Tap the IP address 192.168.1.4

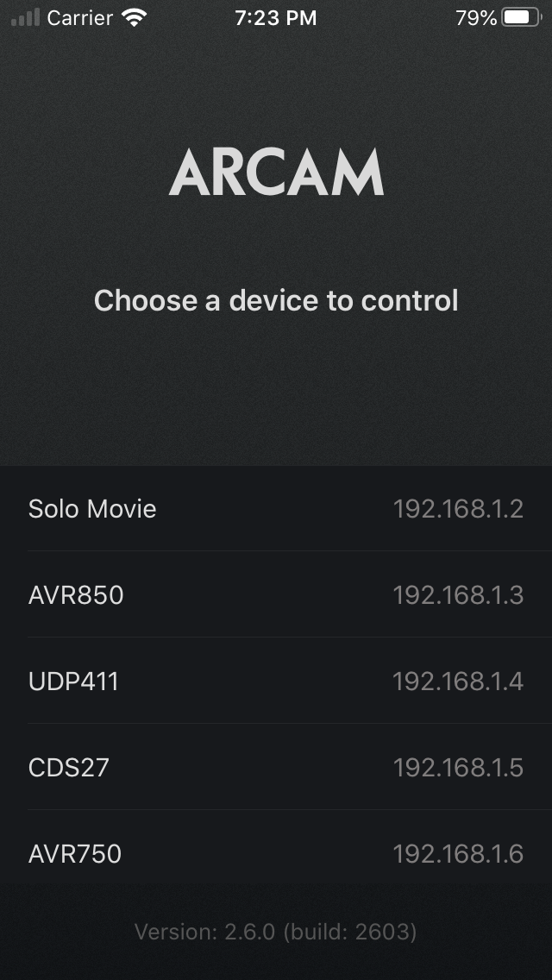click(x=458, y=682)
